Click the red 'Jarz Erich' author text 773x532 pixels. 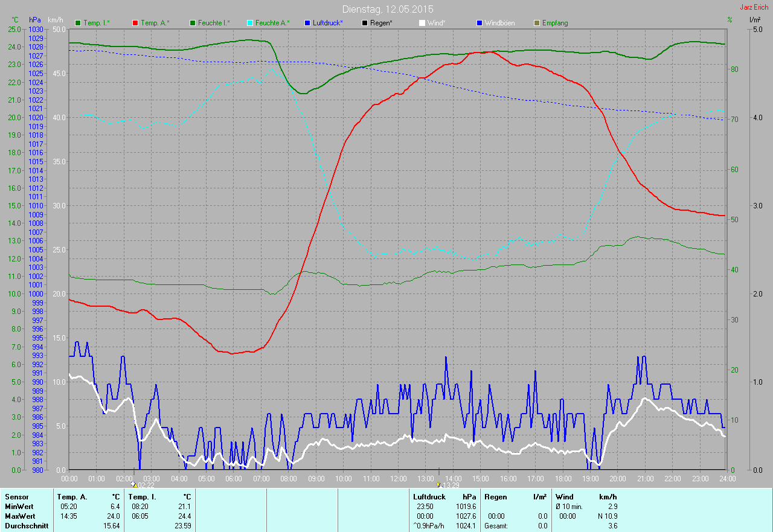coord(754,7)
